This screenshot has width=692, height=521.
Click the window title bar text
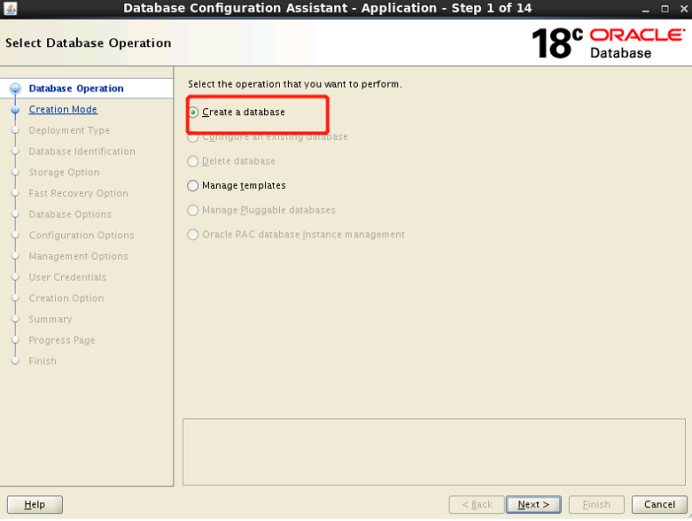[x=327, y=8]
